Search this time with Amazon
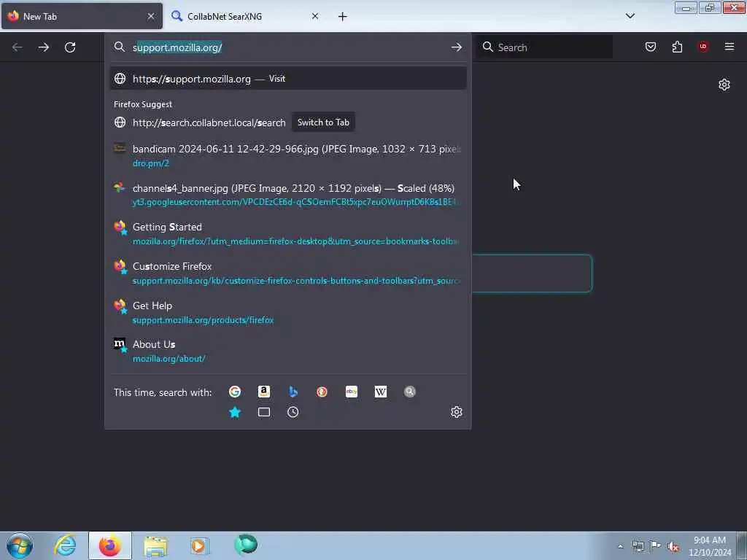The image size is (747, 560). click(264, 392)
